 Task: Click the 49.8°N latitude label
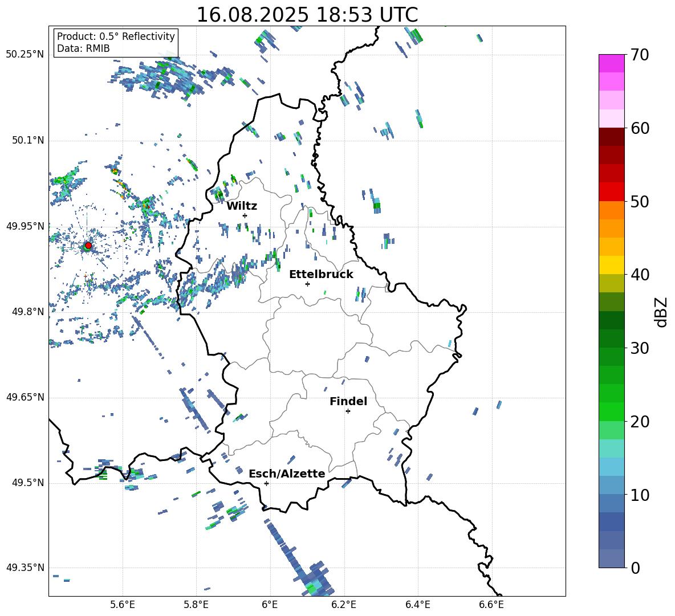(28, 312)
